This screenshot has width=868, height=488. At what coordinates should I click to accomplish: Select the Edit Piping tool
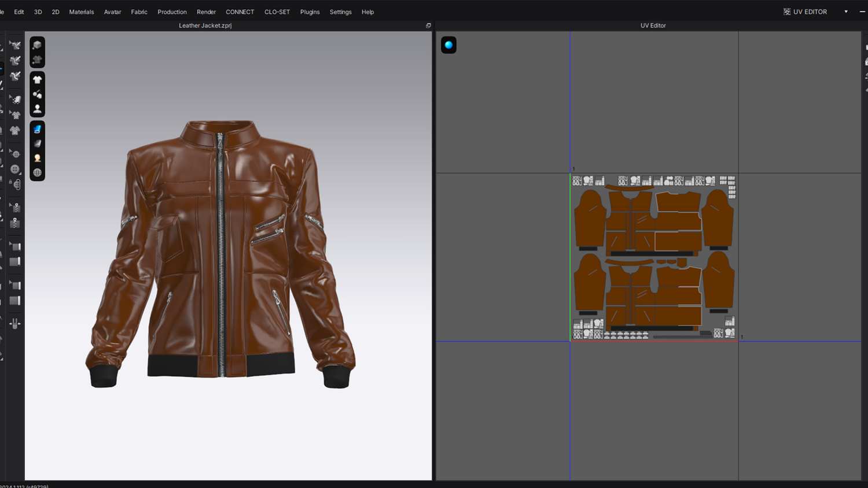15,285
